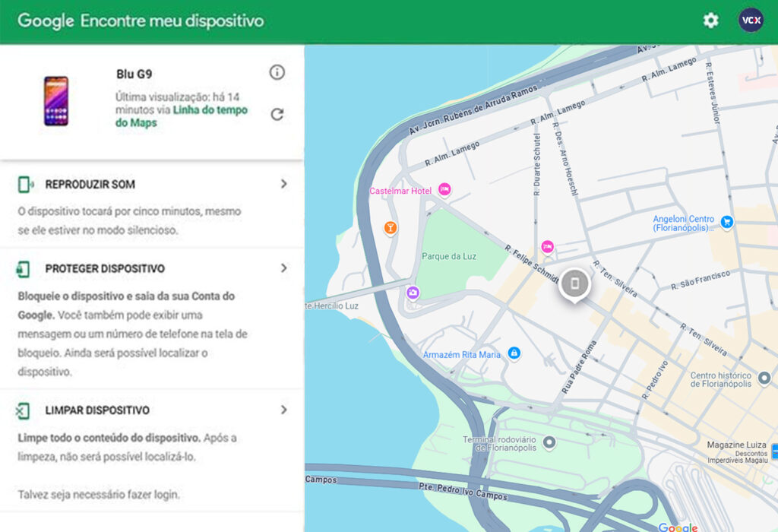The width and height of the screenshot is (778, 532).
Task: Select the device location marker on the map
Action: 575,283
